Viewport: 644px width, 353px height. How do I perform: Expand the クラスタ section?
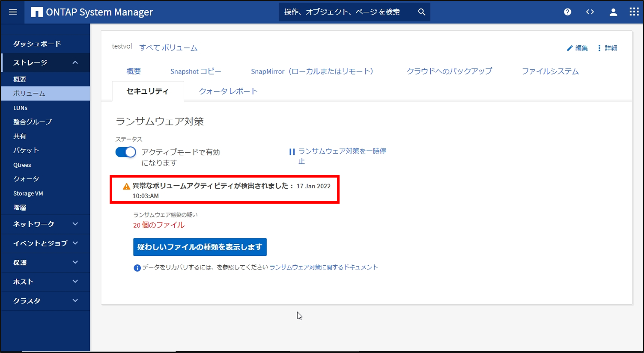click(x=45, y=301)
